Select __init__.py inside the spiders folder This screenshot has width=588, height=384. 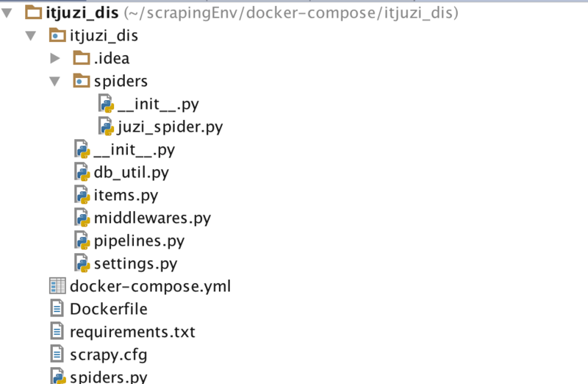coord(158,104)
